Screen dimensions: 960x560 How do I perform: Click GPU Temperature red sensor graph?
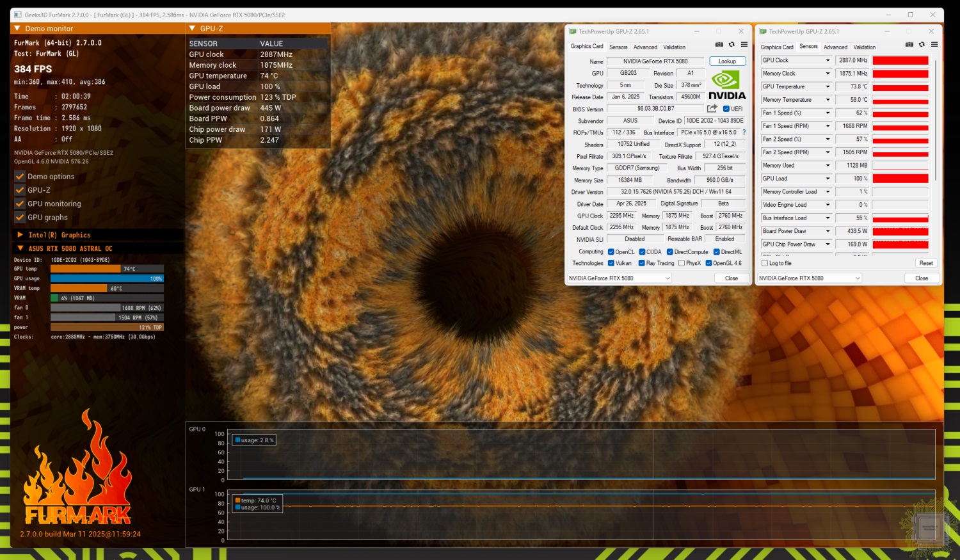click(x=900, y=87)
